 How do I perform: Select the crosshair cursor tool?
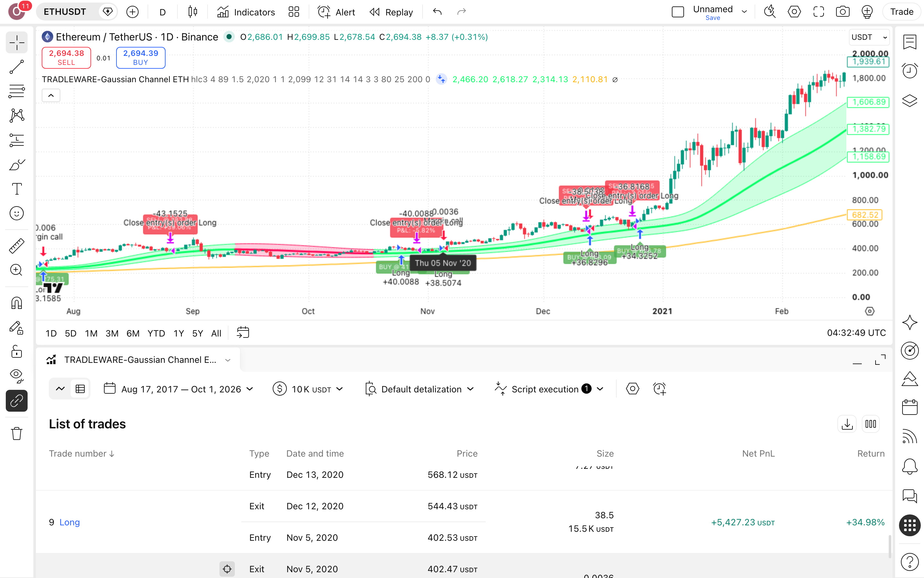pos(17,42)
